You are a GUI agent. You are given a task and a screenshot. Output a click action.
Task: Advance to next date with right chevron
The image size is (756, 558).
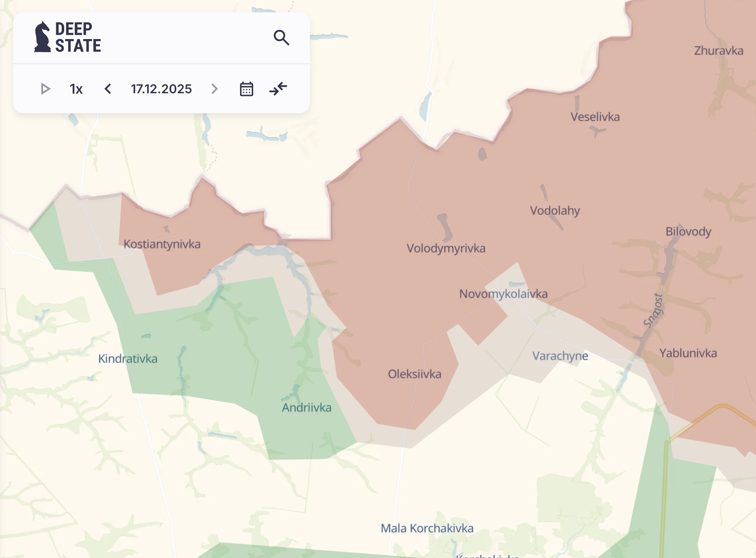pos(215,89)
